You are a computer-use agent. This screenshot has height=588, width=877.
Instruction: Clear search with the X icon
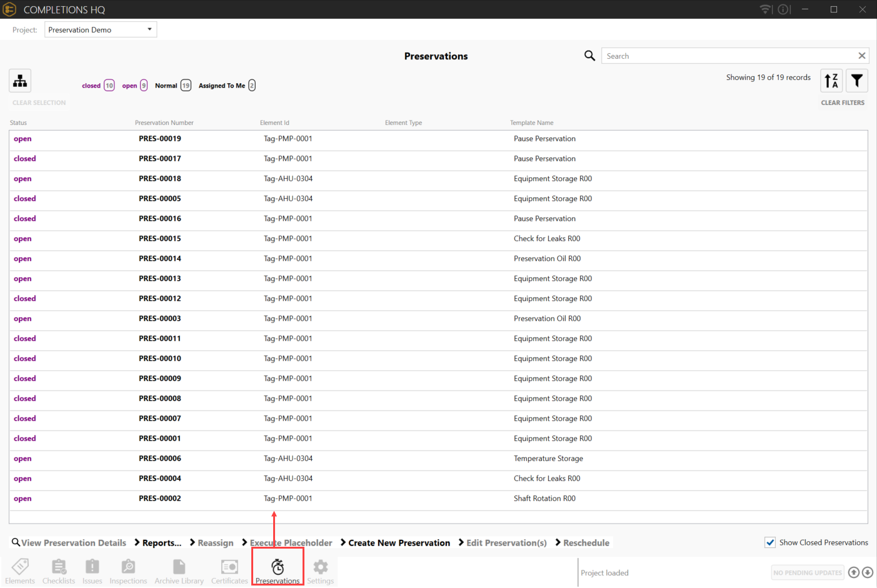[862, 56]
